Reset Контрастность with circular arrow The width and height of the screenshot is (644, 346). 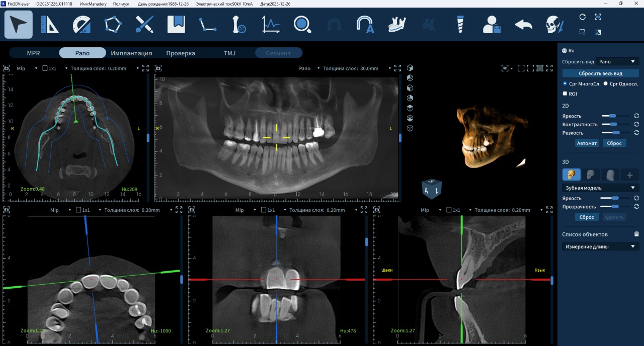point(636,124)
